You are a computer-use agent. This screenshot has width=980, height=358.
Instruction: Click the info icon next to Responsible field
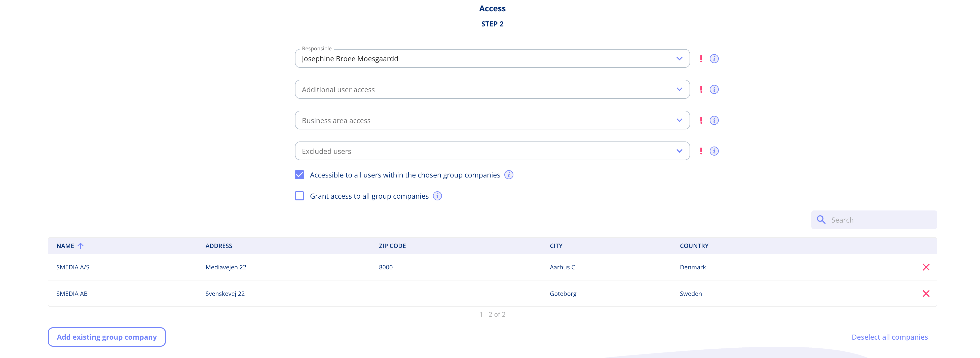click(714, 59)
